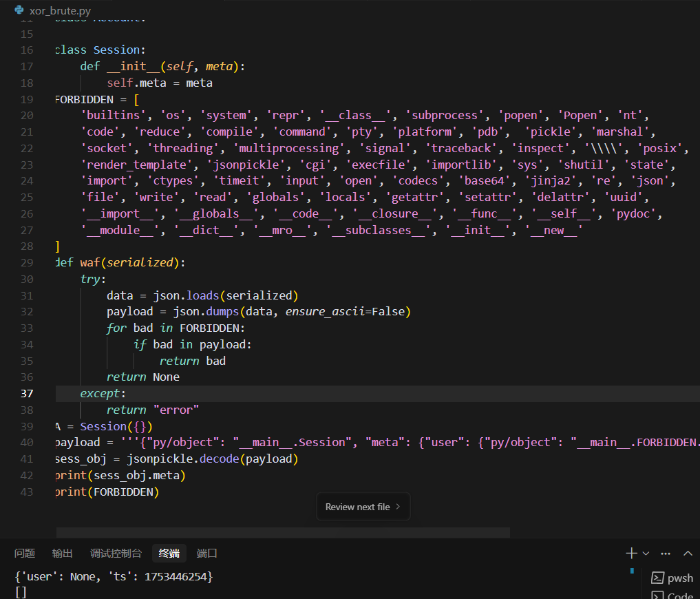
Task: Select the 终端 panel tab
Action: coord(169,554)
